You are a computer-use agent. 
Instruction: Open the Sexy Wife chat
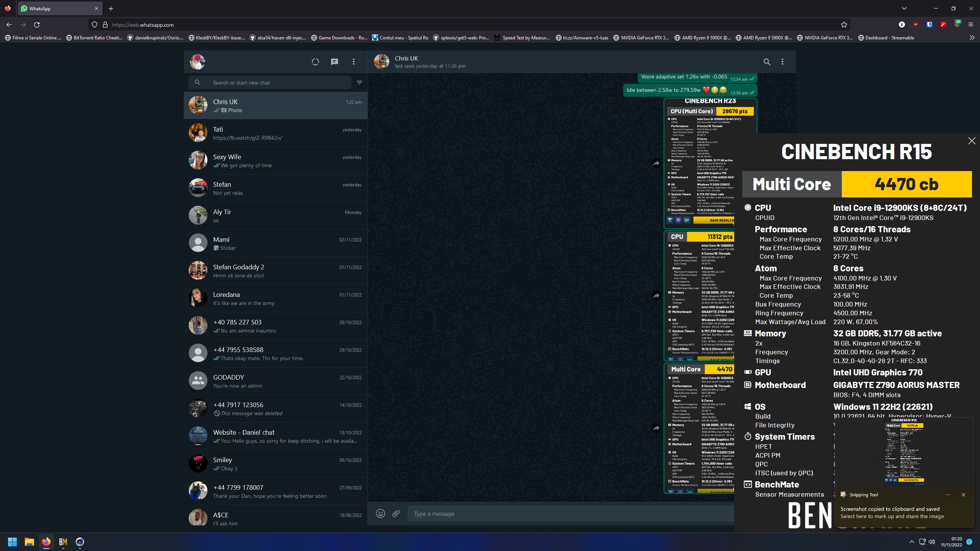click(x=276, y=161)
